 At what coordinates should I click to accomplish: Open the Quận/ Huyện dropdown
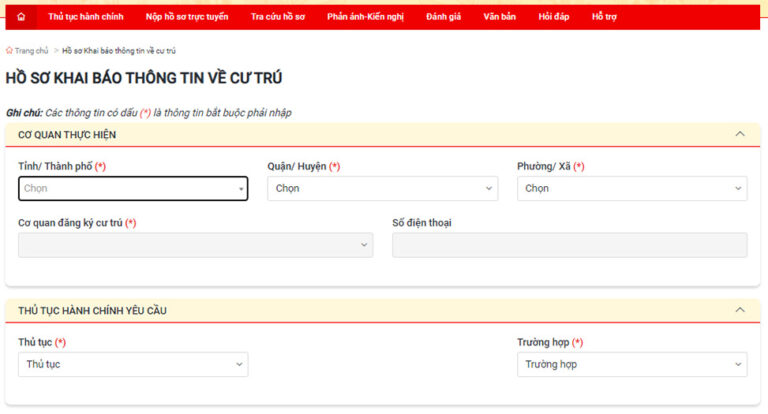point(382,188)
